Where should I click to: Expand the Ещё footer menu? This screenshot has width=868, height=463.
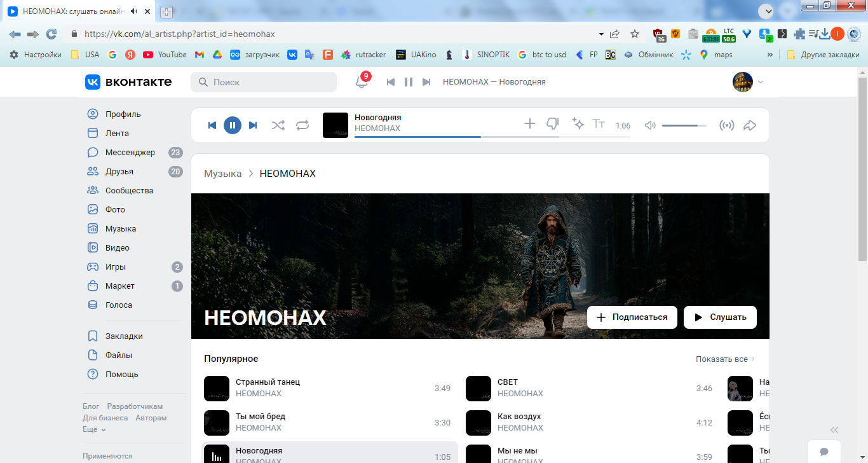point(94,429)
